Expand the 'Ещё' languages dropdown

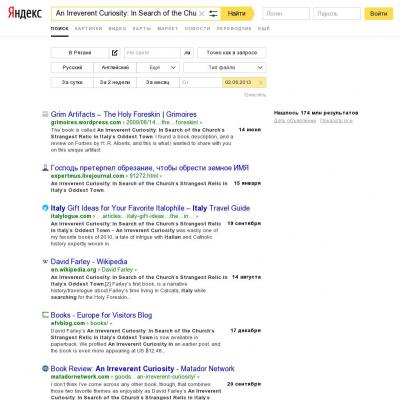coord(158,67)
